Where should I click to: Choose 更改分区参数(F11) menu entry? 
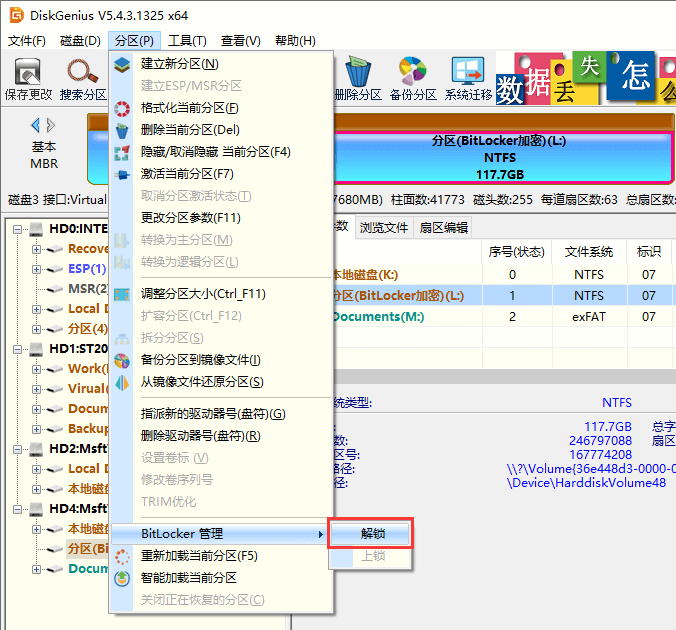[191, 218]
